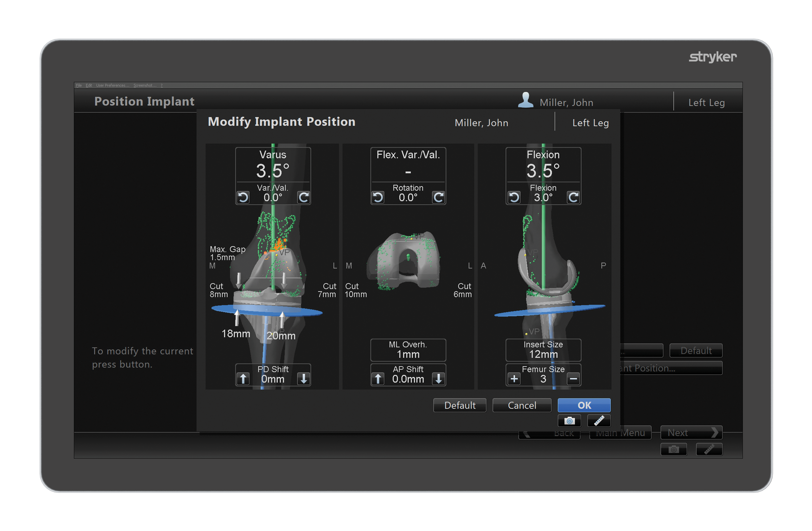Image resolution: width=812 pixels, height=531 pixels.
Task: Move AP Shift up
Action: point(378,379)
